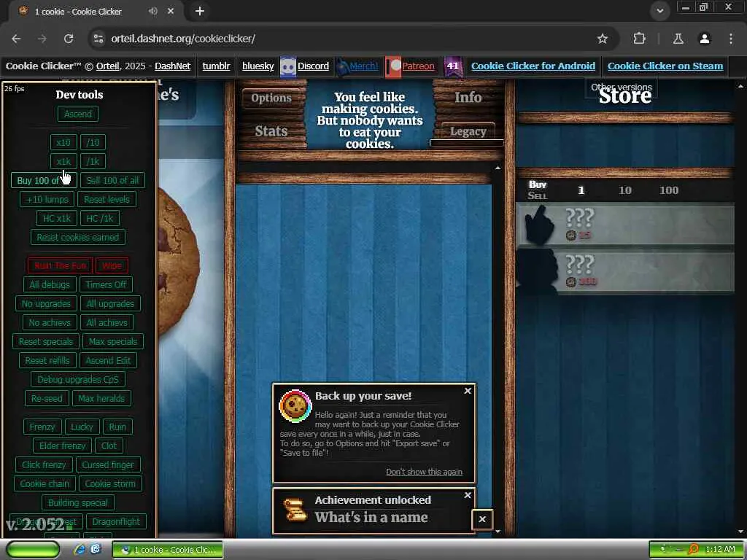
Task: Close the Achievement unlocked notification
Action: 468,496
